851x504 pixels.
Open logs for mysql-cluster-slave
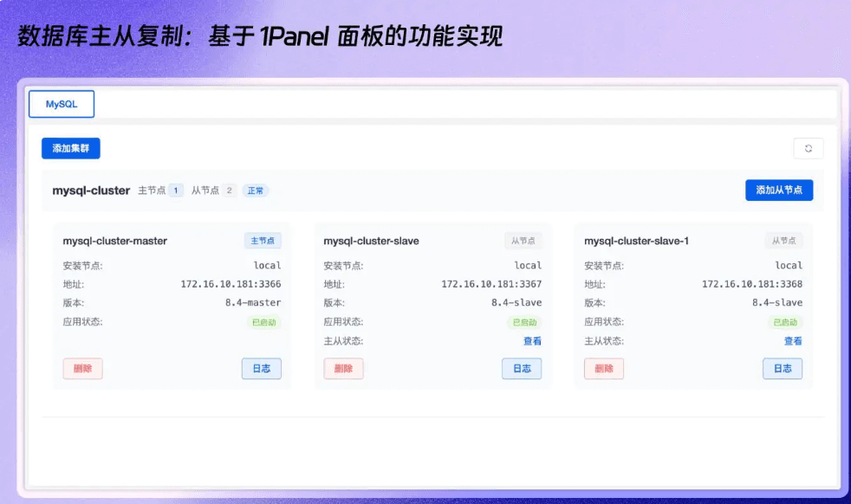pos(522,369)
